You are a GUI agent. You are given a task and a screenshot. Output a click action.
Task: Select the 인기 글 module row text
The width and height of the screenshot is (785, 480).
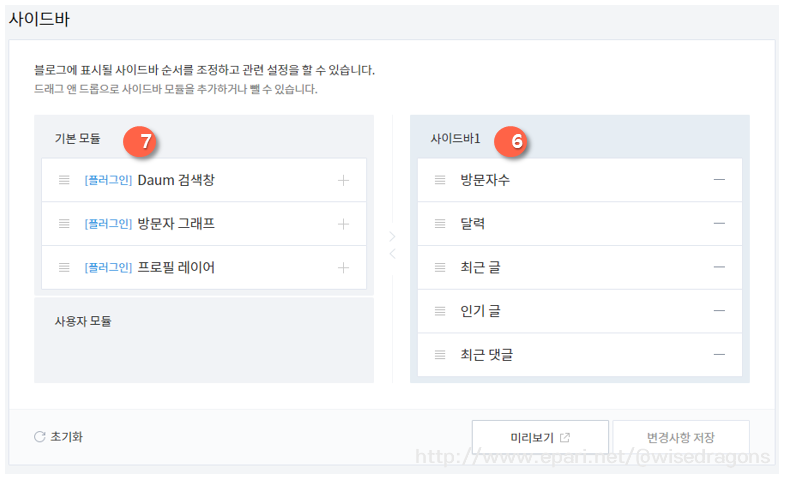[x=480, y=311]
